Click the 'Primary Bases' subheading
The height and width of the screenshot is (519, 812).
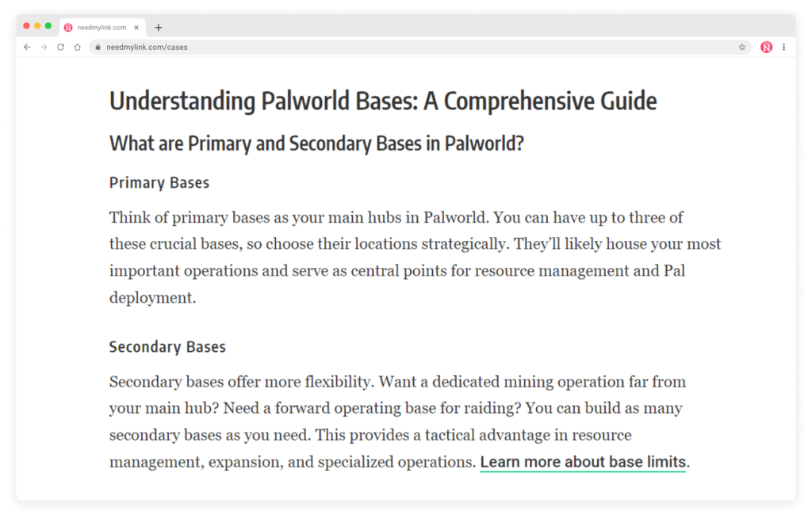[x=159, y=182]
